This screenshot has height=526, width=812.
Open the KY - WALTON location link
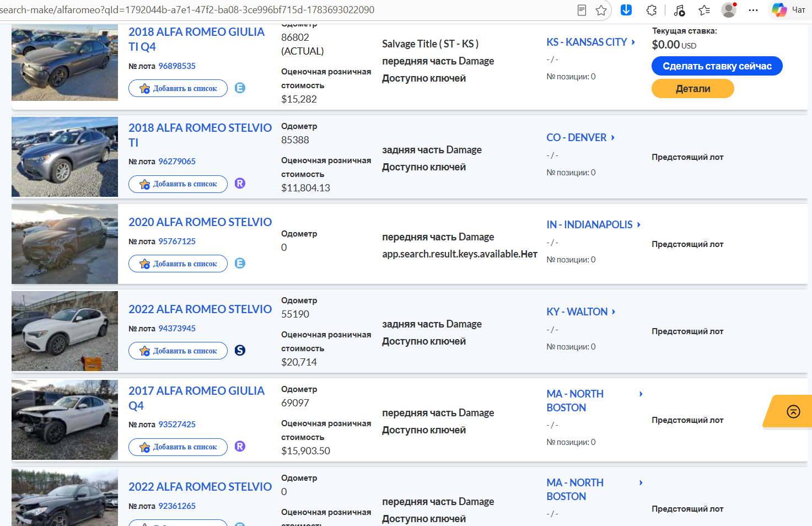(577, 312)
